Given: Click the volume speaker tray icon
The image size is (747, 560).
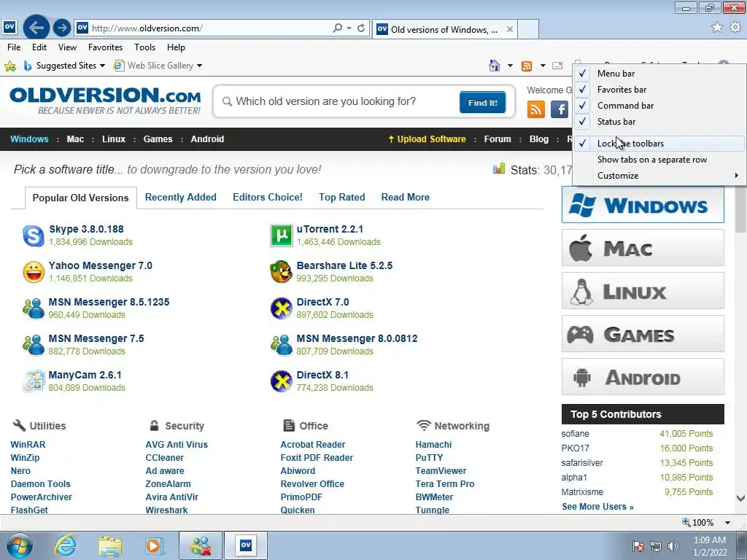Looking at the screenshot, I should pos(673,545).
